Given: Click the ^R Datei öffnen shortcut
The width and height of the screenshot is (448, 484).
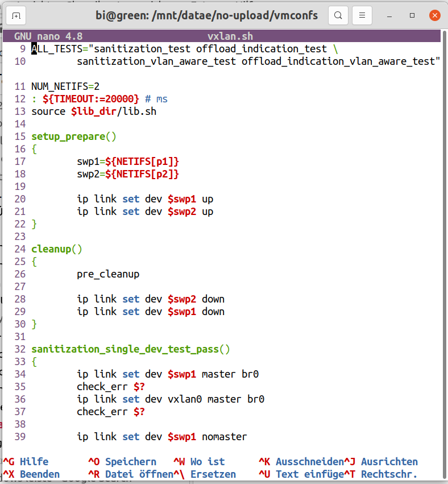Looking at the screenshot, I should point(131,474).
